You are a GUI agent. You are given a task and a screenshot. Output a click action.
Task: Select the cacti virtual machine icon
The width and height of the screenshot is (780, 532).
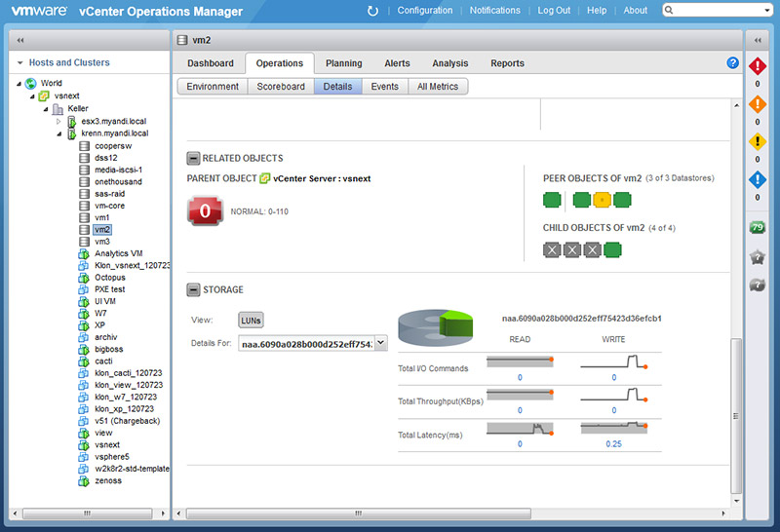[84, 361]
